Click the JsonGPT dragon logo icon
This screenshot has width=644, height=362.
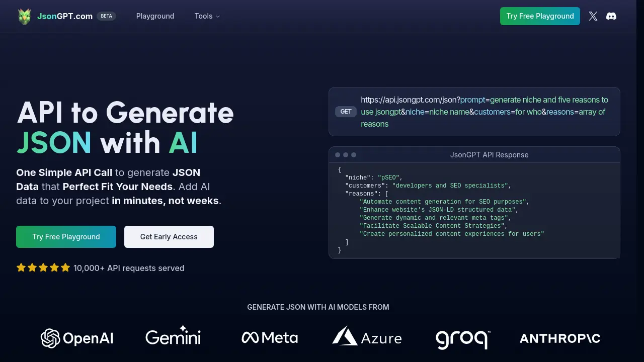point(24,16)
